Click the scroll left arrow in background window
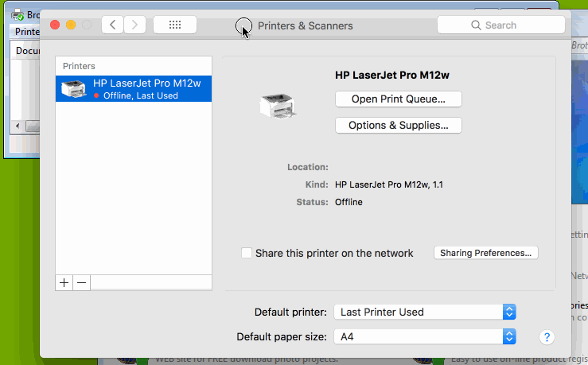Screen dimensions: 588x365 18,126
